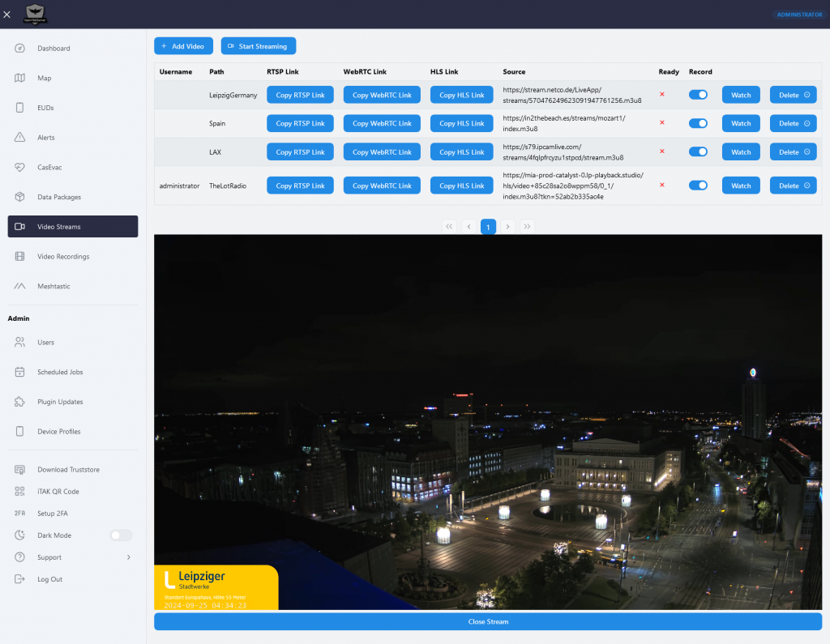Delete the LeipzigGermany stream
The image size is (830, 644).
(x=793, y=96)
